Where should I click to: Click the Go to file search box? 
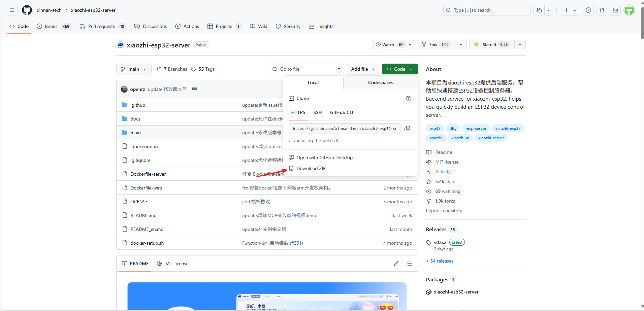pyautogui.click(x=306, y=69)
